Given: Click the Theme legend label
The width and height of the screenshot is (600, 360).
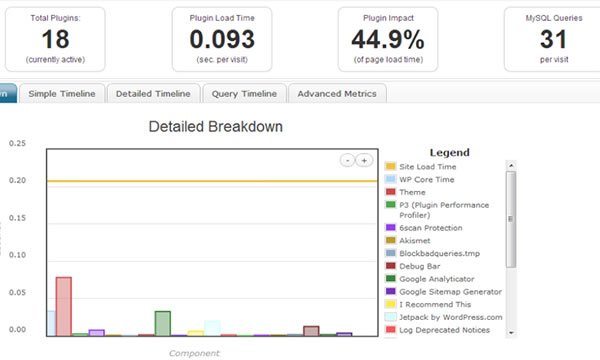Looking at the screenshot, I should [x=412, y=192].
